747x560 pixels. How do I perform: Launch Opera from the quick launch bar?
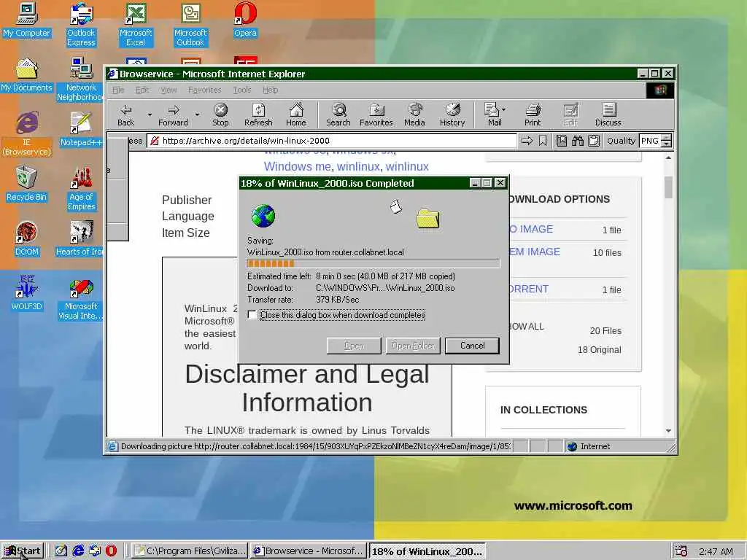pos(111,551)
